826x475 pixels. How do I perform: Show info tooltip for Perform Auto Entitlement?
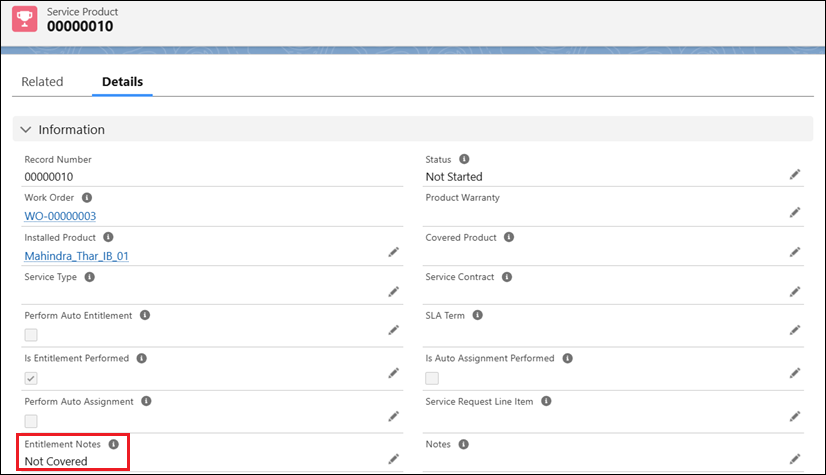pos(145,315)
